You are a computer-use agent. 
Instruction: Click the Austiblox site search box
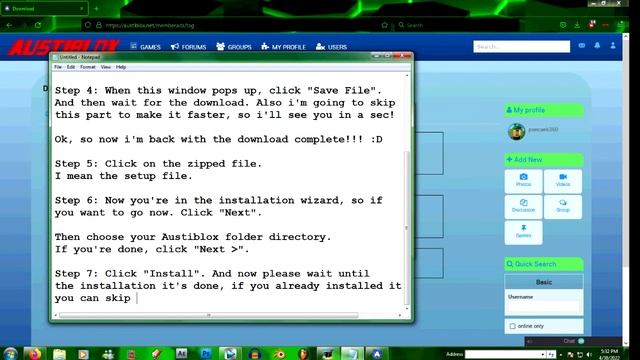click(x=522, y=47)
